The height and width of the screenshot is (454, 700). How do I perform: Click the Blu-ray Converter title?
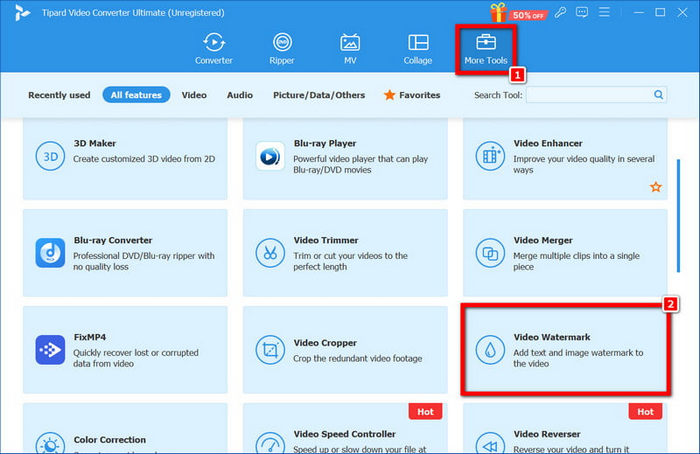tap(113, 240)
